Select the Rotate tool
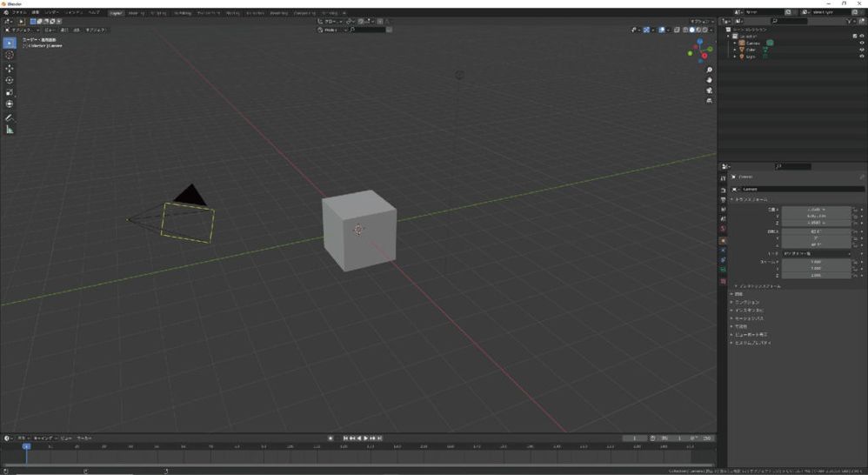Viewport: 868px width, 475px height. pyautogui.click(x=10, y=80)
